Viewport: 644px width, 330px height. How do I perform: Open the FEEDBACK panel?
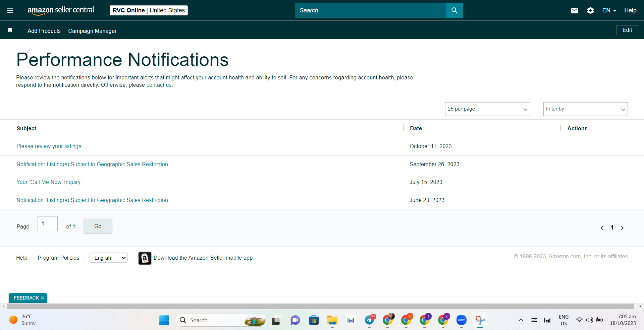[26, 298]
